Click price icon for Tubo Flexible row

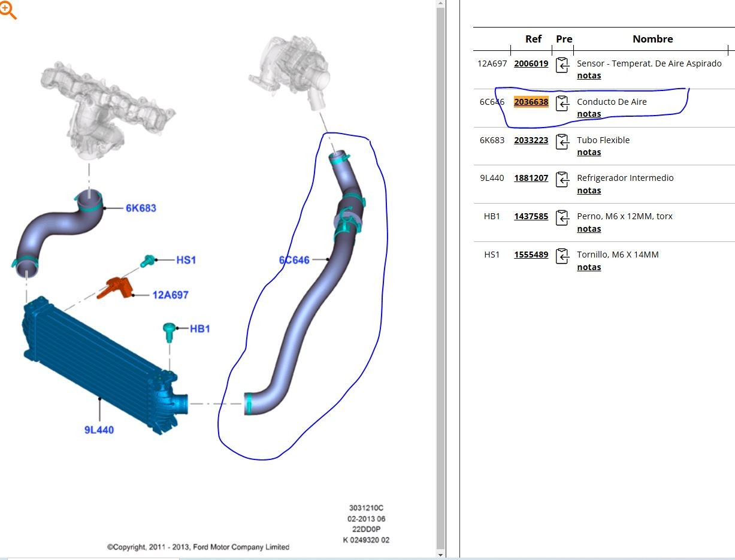(562, 141)
